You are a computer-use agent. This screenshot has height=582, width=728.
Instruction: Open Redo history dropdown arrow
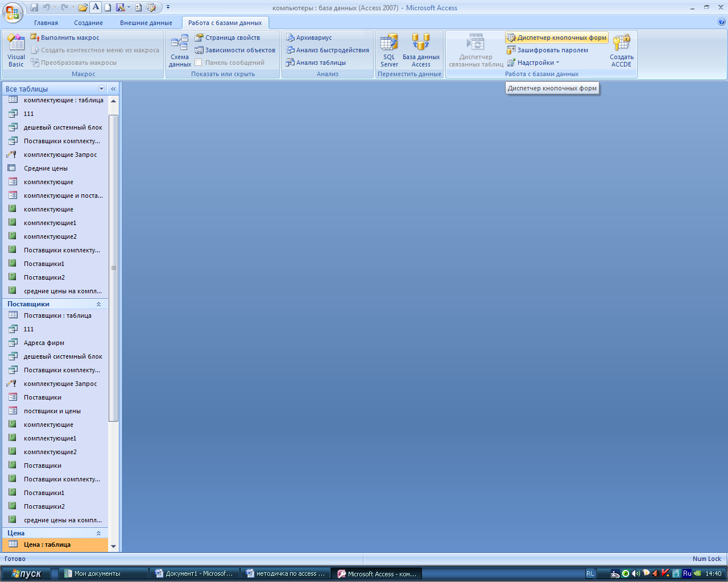click(x=72, y=7)
